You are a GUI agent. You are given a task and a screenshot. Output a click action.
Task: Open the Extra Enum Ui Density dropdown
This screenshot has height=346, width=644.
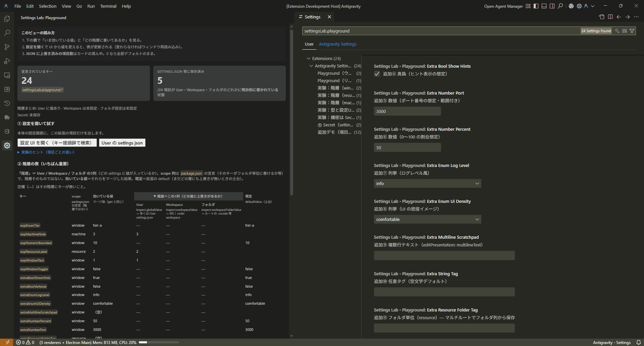[x=427, y=219]
